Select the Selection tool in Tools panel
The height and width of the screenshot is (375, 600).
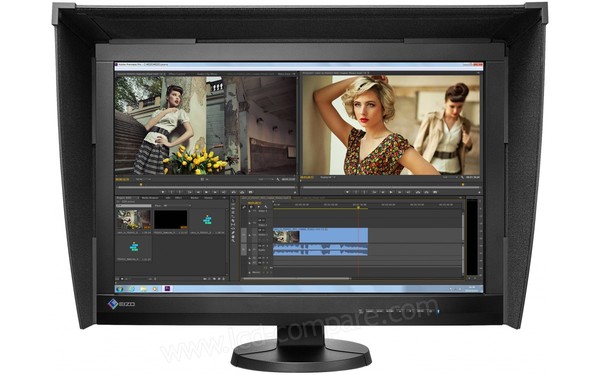(233, 200)
